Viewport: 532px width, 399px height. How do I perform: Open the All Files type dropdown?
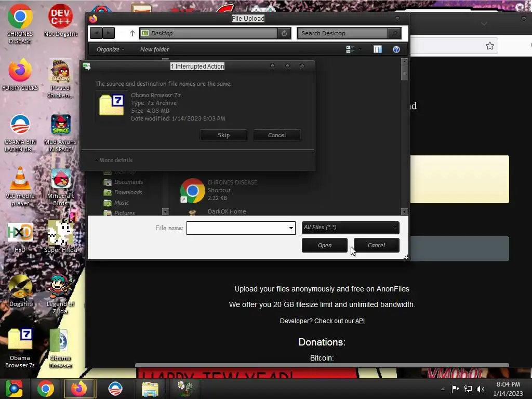click(x=351, y=228)
